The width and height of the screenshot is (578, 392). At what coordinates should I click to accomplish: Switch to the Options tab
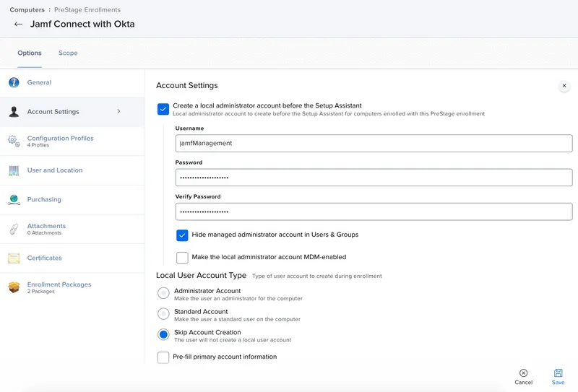tap(30, 53)
